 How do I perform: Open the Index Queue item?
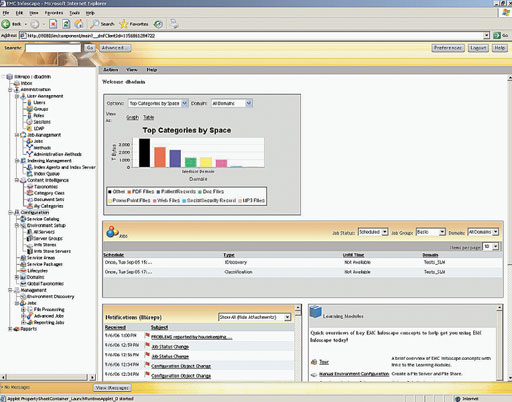pos(47,174)
